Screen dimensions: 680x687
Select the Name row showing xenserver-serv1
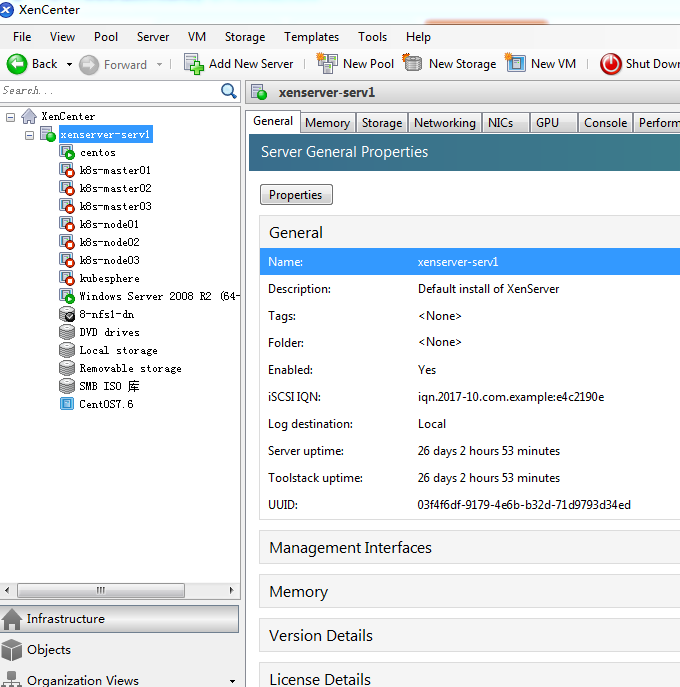point(470,262)
